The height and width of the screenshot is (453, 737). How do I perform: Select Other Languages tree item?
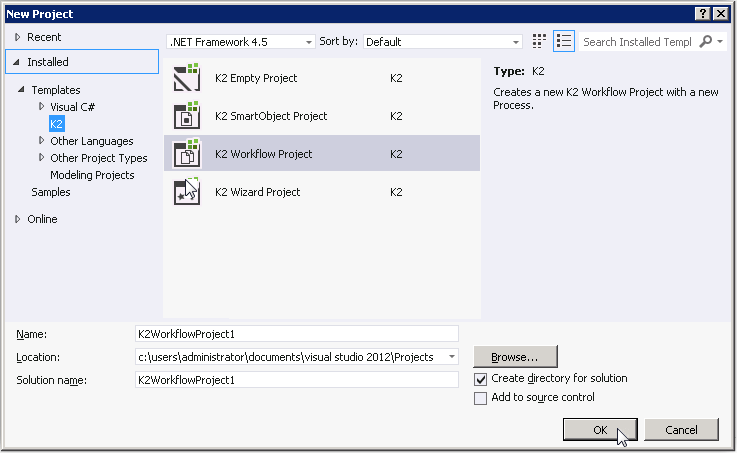[92, 141]
